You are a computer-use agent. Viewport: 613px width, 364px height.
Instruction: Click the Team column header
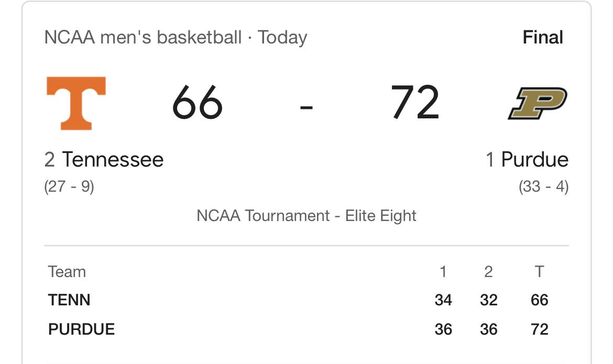(x=67, y=272)
